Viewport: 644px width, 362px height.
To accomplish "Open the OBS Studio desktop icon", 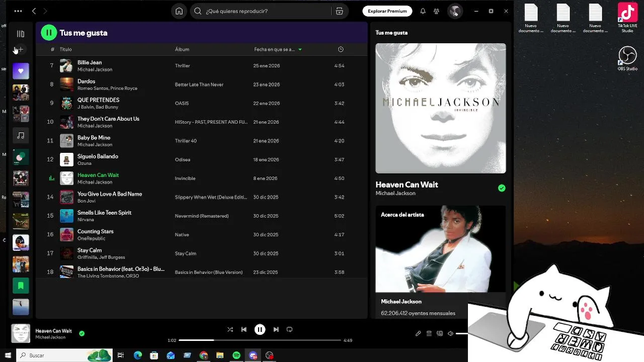I will [627, 58].
